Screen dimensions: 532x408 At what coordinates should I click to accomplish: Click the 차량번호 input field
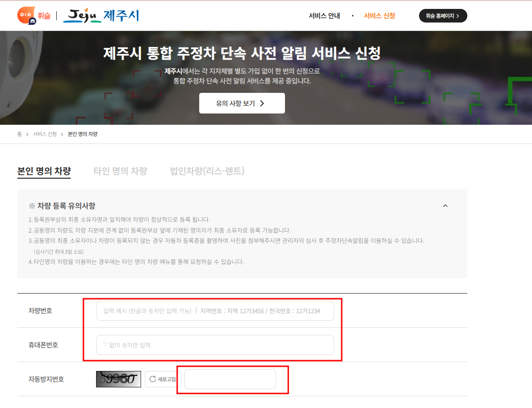click(215, 310)
